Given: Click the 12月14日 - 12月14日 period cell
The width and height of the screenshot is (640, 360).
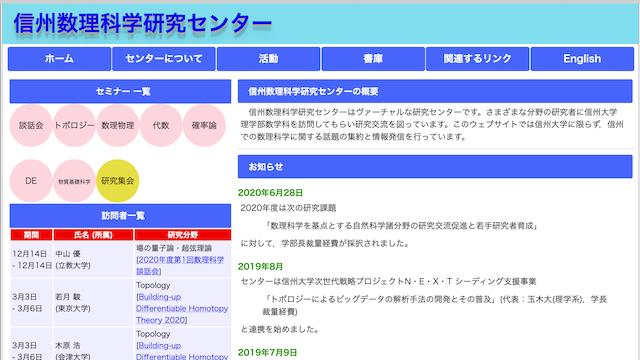Looking at the screenshot, I should [31, 260].
